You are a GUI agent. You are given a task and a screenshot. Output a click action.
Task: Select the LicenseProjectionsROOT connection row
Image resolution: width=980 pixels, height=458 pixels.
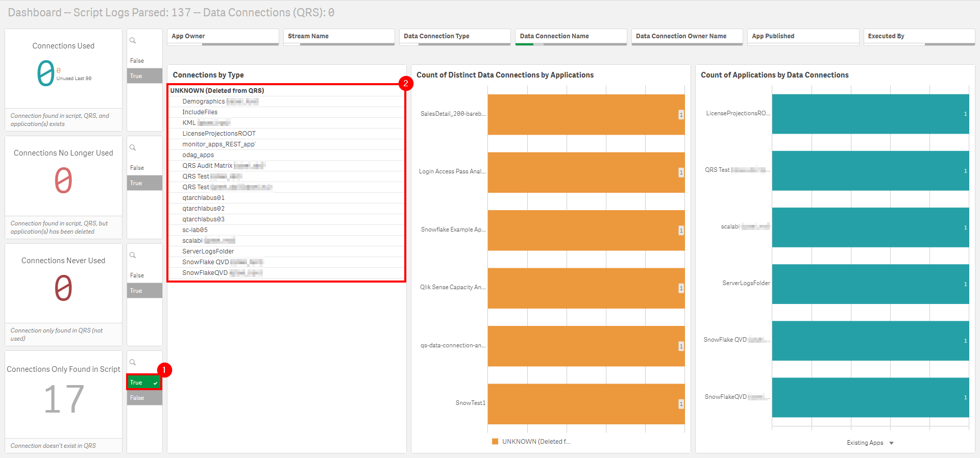click(219, 134)
